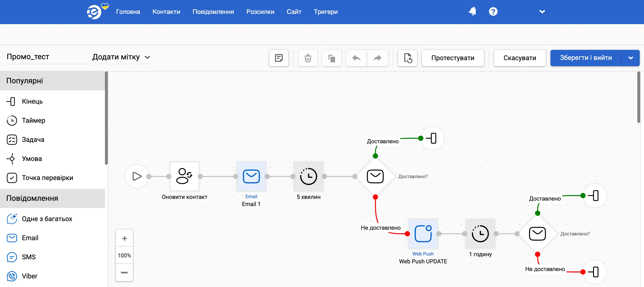The height and width of the screenshot is (287, 644).
Task: Click the 100% zoom level indicator
Action: (124, 255)
